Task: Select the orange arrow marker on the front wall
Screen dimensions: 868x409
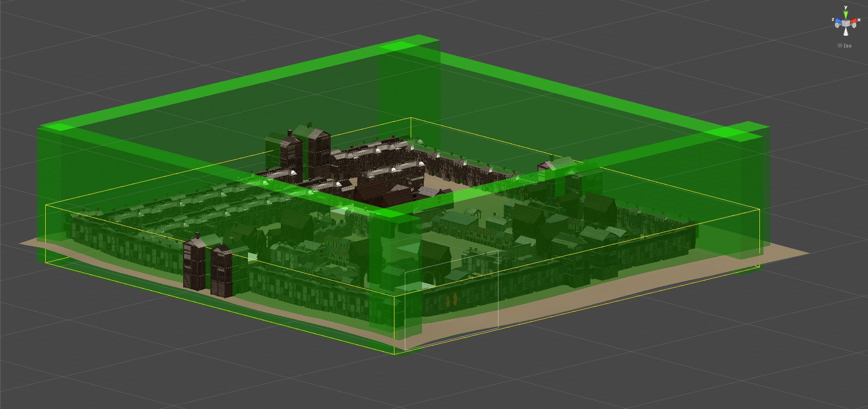Action: pos(451,300)
